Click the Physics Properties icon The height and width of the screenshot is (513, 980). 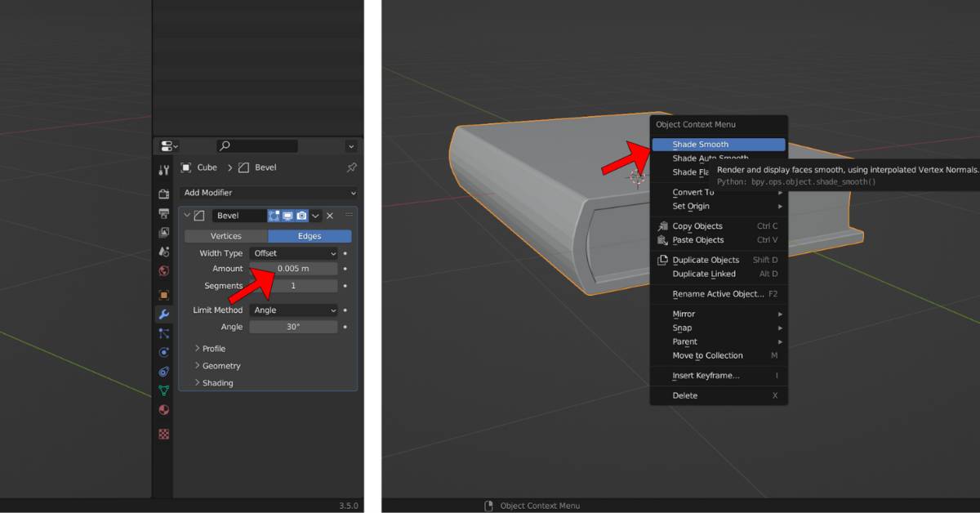pos(163,351)
